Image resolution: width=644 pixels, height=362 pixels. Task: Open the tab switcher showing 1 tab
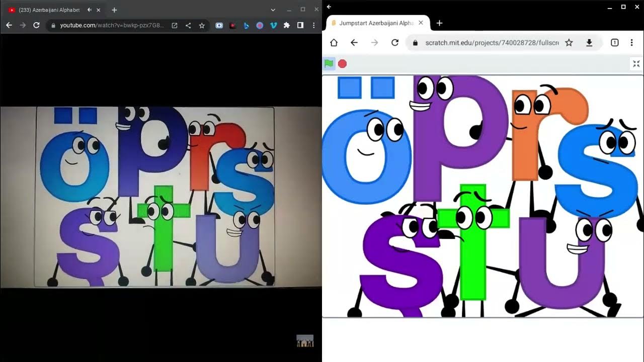pyautogui.click(x=614, y=43)
